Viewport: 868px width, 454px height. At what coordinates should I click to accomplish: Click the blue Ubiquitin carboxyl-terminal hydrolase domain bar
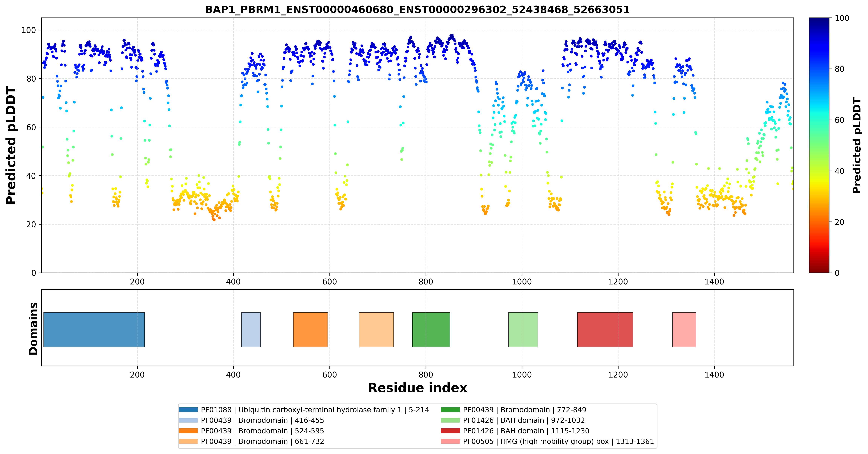(x=94, y=329)
